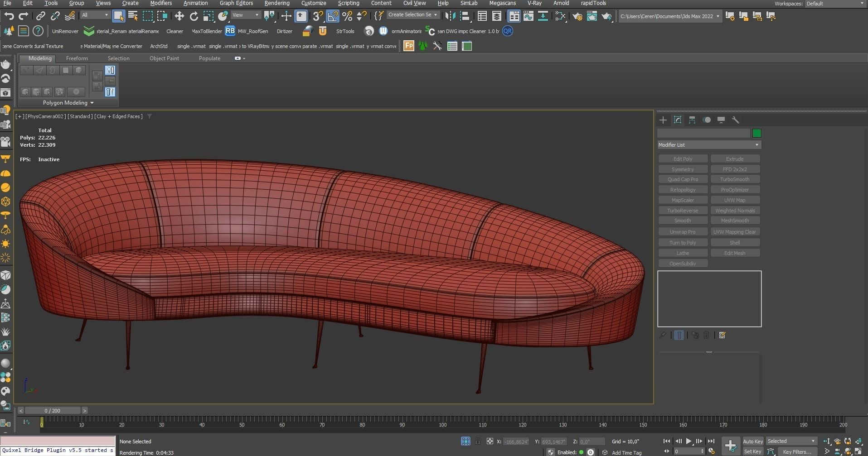Switch to the Freeform ribbon tab
Screen dimensions: 868x456
point(77,58)
